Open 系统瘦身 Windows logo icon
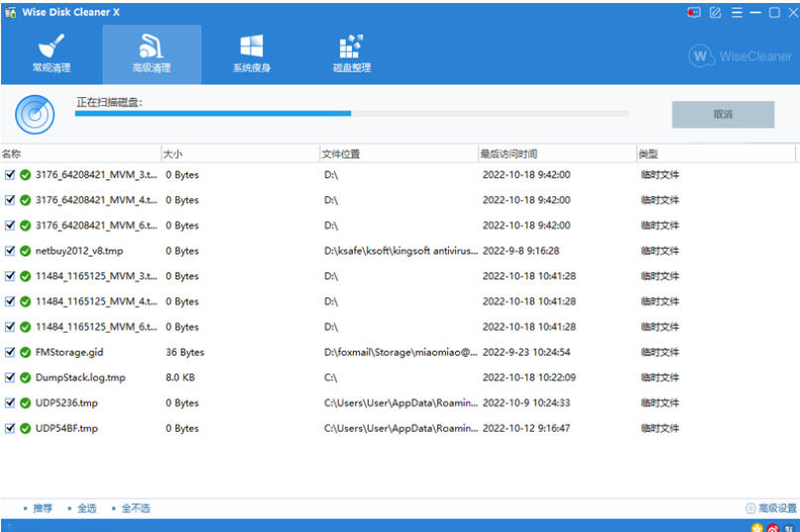 coord(252,54)
